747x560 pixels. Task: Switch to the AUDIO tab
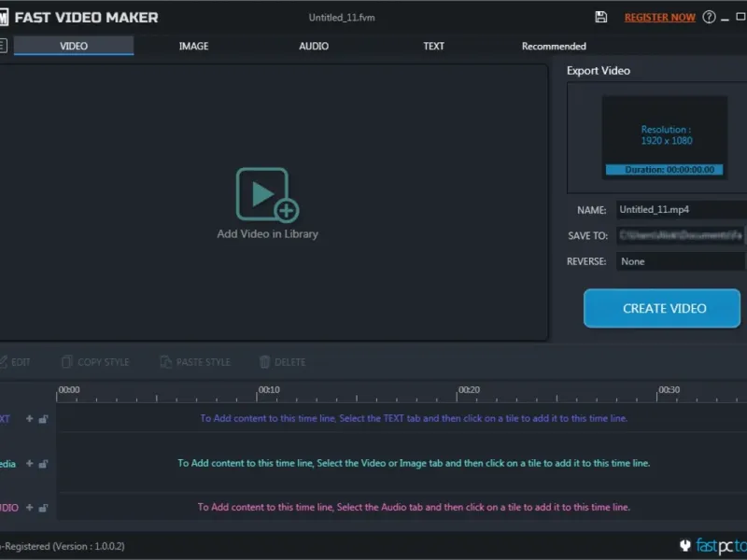(314, 46)
